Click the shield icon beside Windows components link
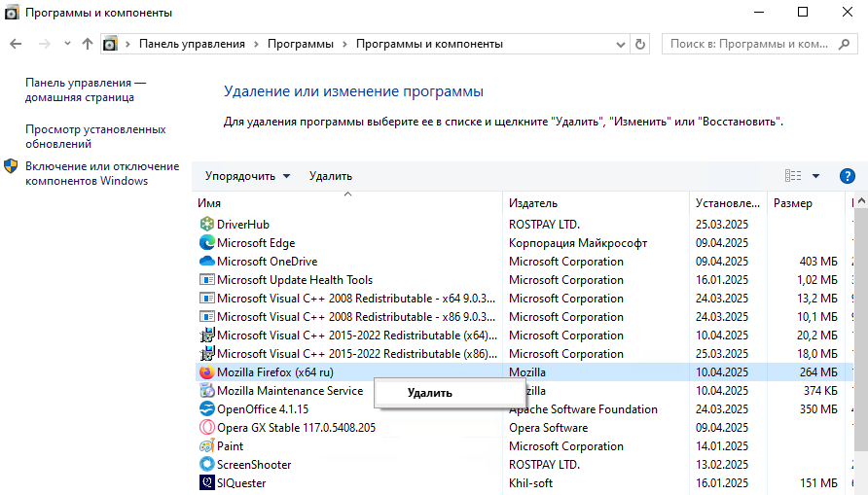 [11, 166]
